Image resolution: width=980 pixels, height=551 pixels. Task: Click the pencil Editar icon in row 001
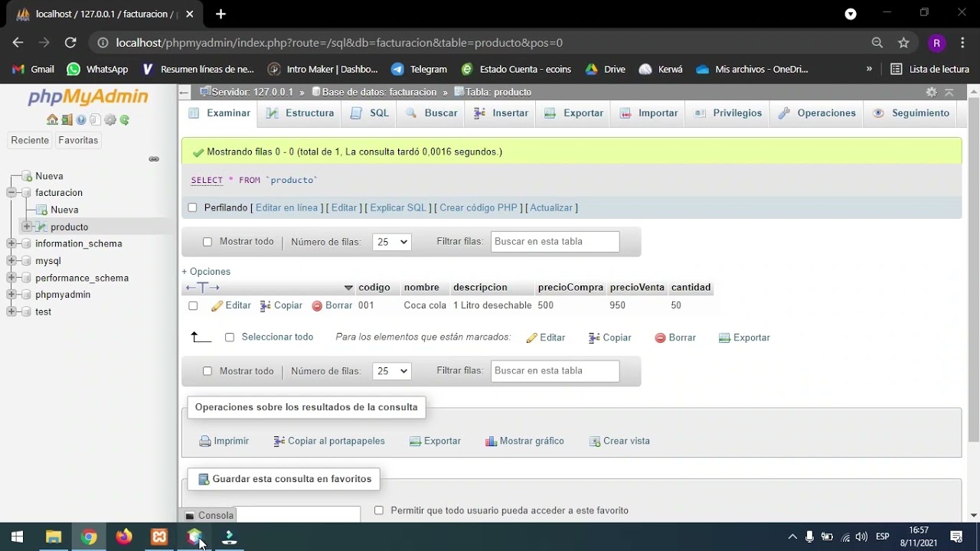217,305
